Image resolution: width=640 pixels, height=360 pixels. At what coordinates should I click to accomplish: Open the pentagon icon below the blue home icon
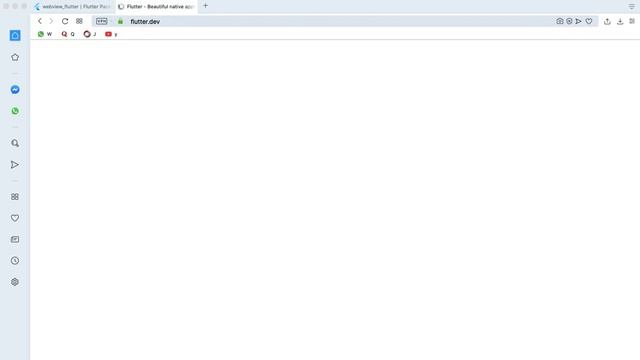pyautogui.click(x=15, y=57)
